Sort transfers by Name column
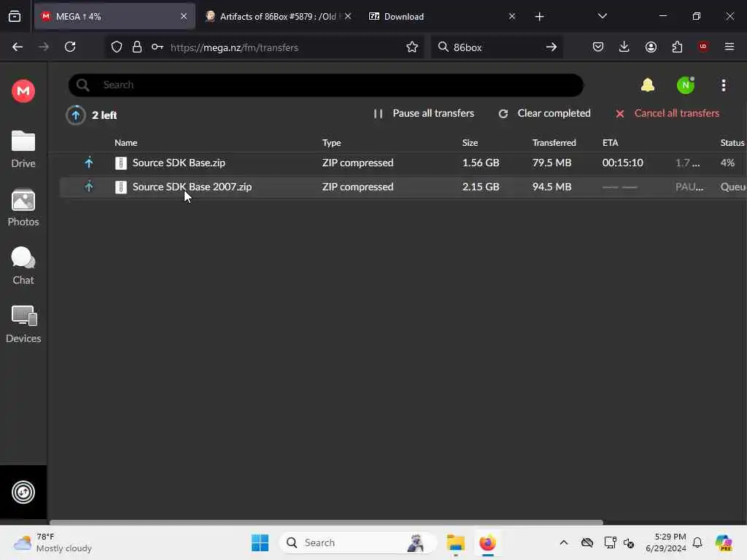The width and height of the screenshot is (747, 560). 125,142
